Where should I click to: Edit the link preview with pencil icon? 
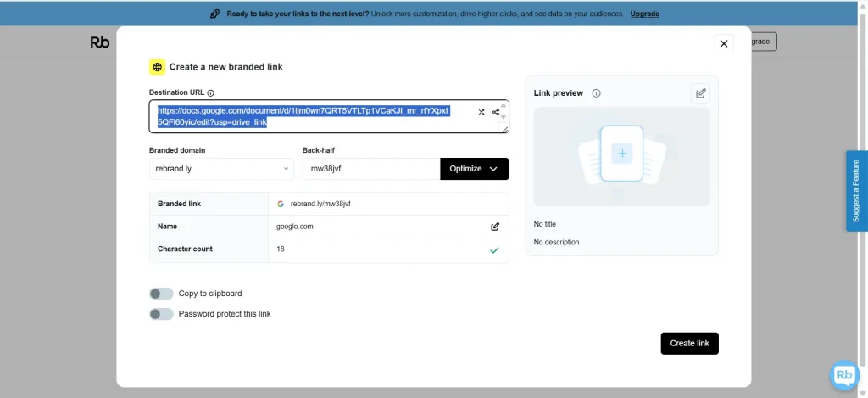click(701, 93)
